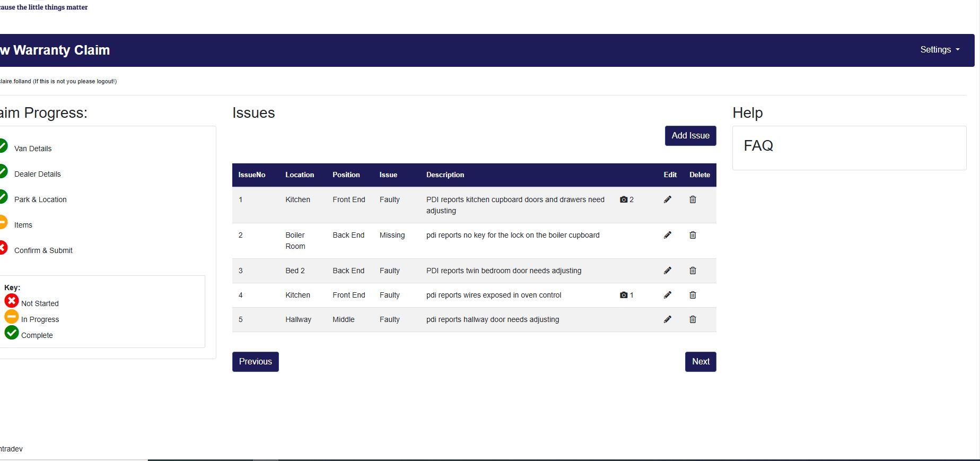This screenshot has height=461, width=980.
Task: Delete the Bed 2 issue row
Action: (693, 271)
